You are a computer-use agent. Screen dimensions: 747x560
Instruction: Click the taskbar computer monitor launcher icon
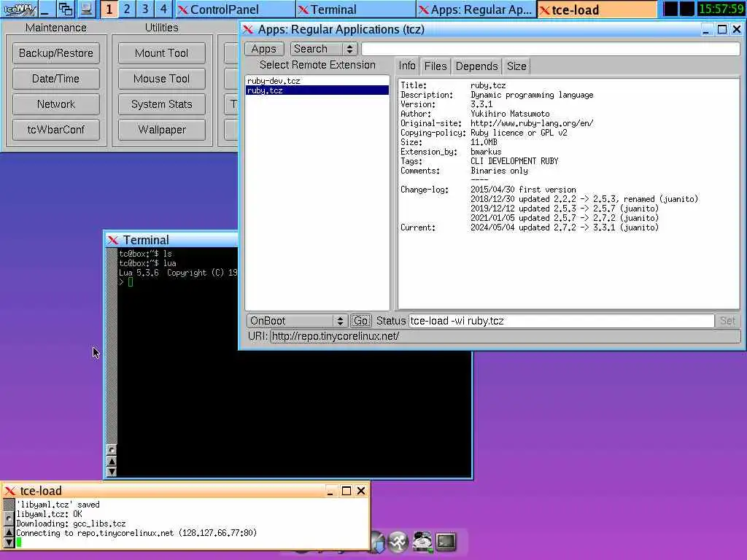tap(86, 9)
